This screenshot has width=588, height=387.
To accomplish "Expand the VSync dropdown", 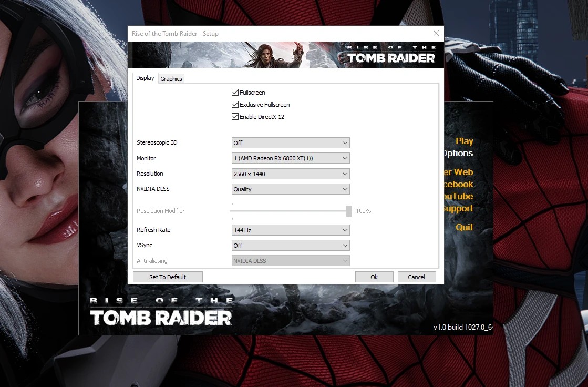I will (291, 245).
